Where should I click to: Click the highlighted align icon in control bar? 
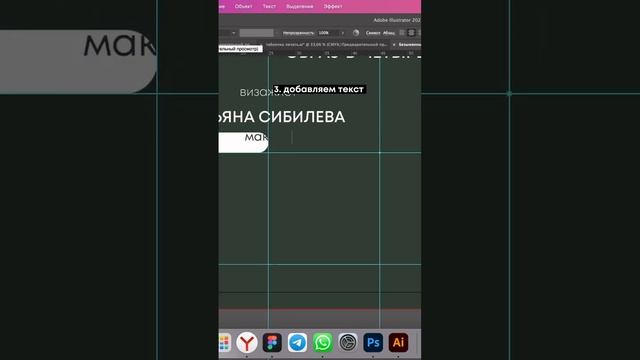coord(411,33)
